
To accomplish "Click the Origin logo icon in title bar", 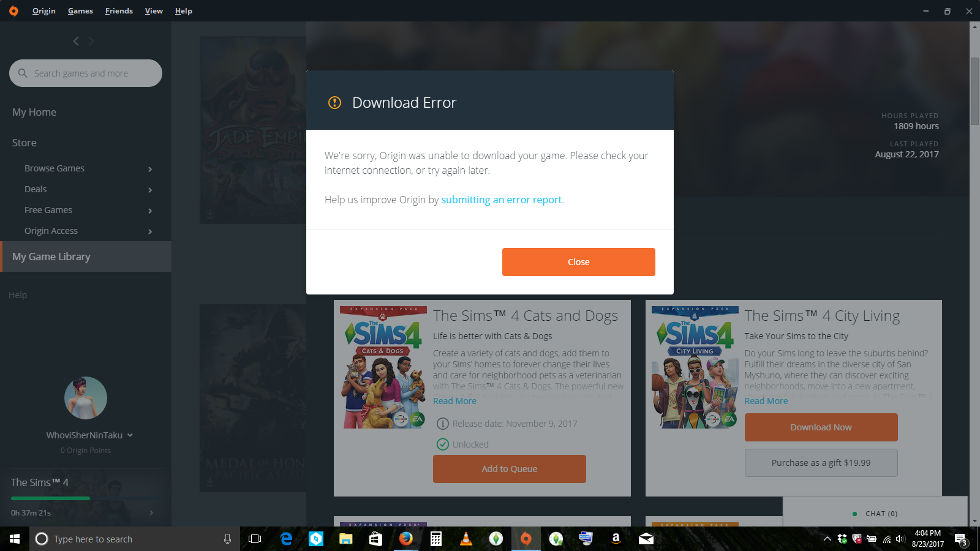I will click(13, 11).
